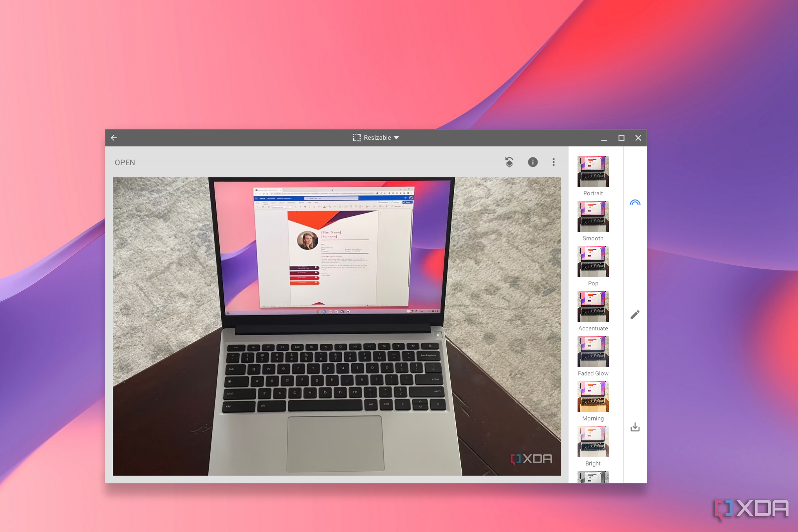This screenshot has height=532, width=798.
Task: Click the more options three-dot menu icon
Action: point(553,162)
